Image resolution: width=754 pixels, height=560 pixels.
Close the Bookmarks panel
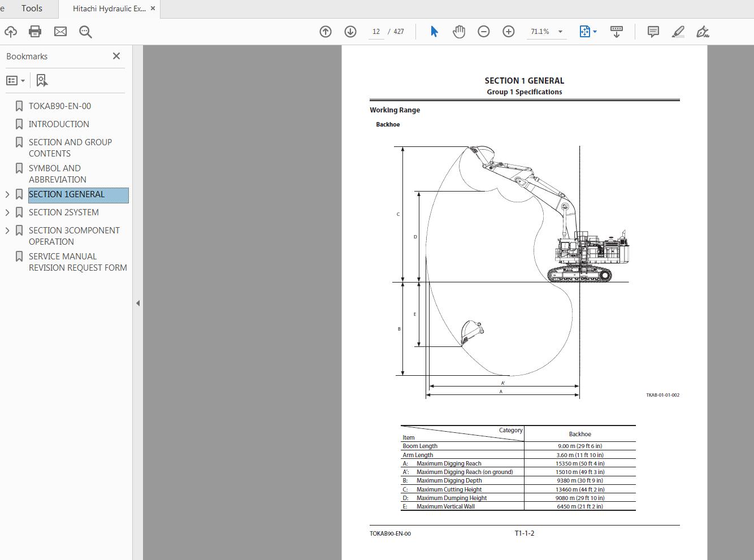[116, 56]
